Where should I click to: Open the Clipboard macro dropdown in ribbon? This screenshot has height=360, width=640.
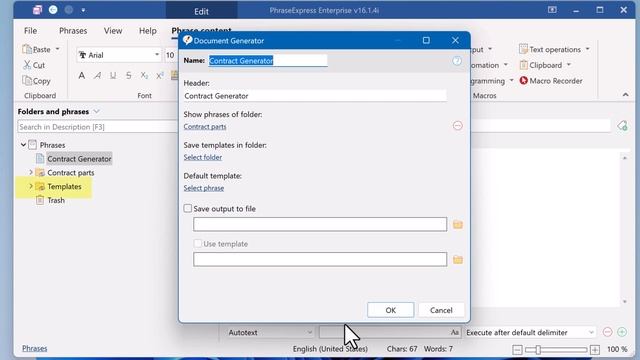(545, 65)
